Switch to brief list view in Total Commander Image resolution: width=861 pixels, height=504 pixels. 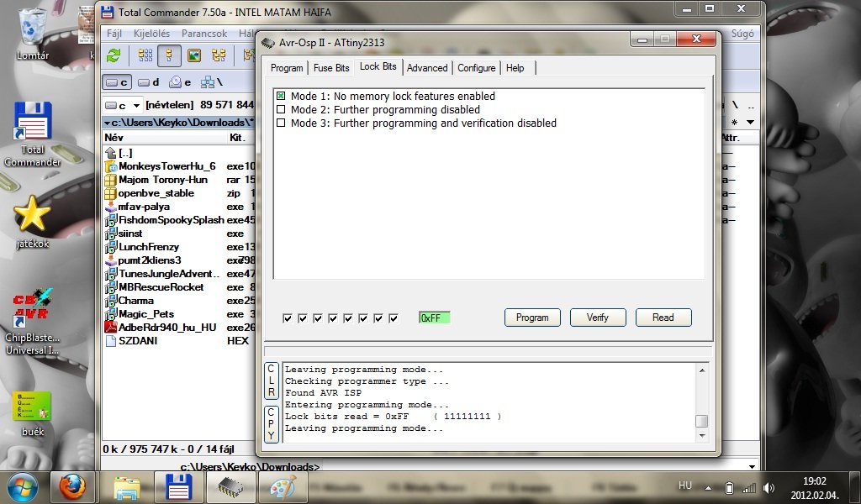145,55
